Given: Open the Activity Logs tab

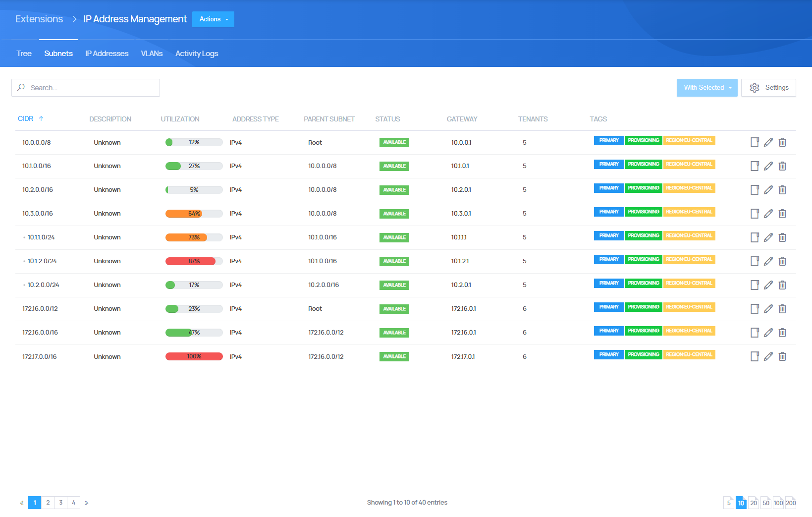Looking at the screenshot, I should pos(197,54).
